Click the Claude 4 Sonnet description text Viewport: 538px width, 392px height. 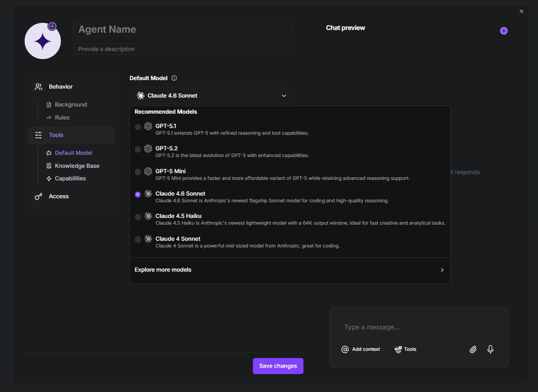[x=248, y=246]
